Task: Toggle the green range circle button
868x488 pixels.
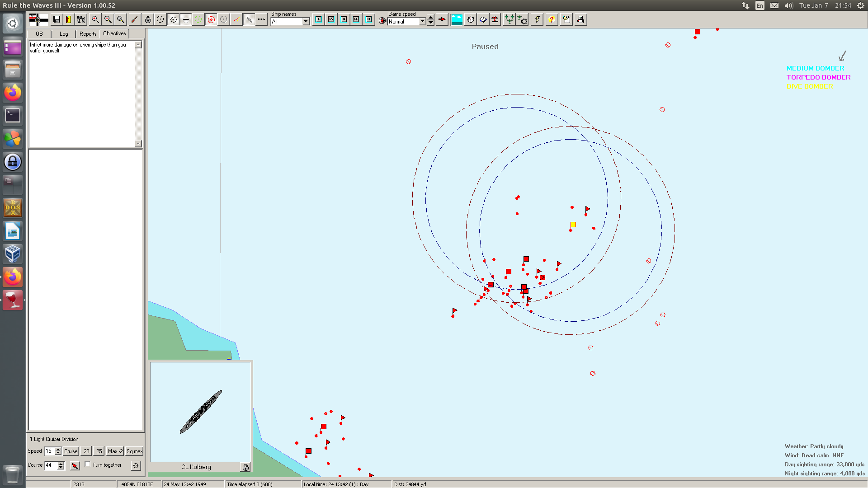Action: 198,19
